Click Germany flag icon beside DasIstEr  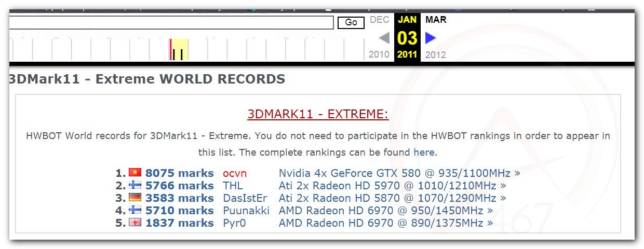tap(135, 198)
